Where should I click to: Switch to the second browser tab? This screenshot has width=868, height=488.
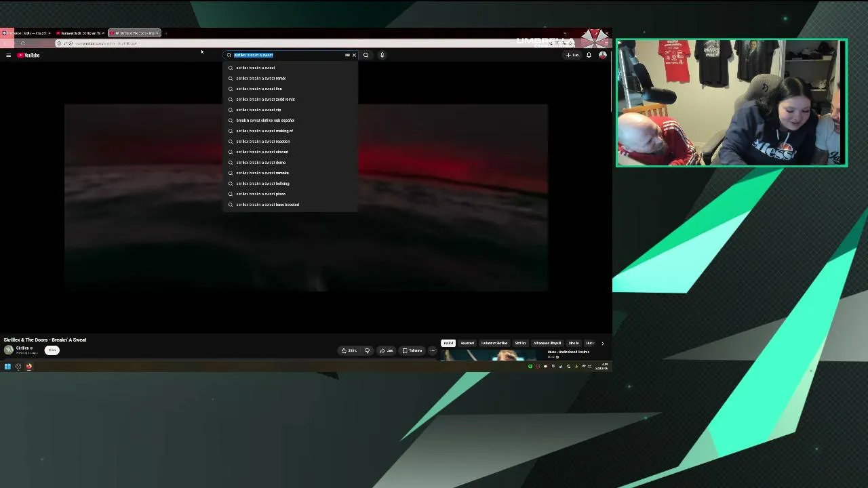pos(80,33)
